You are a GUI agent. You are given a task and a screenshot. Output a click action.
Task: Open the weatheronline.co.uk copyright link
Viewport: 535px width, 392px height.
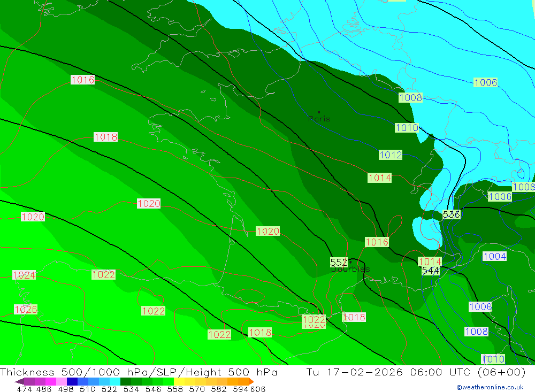pyautogui.click(x=490, y=387)
